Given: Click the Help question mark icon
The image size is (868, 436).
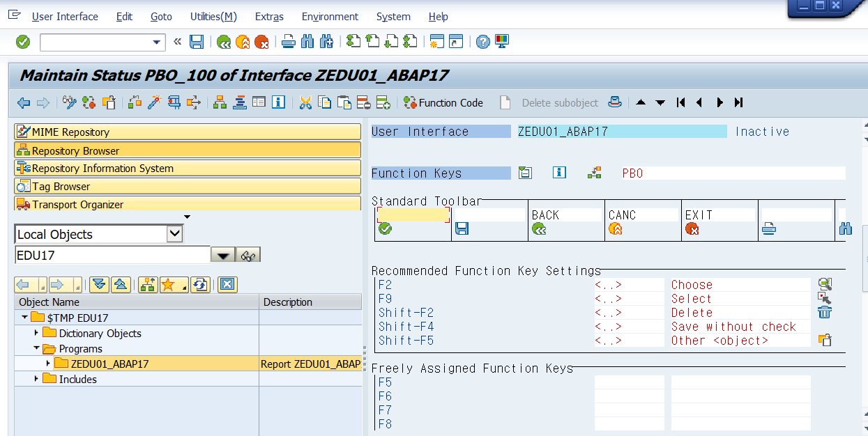Looking at the screenshot, I should pos(483,42).
